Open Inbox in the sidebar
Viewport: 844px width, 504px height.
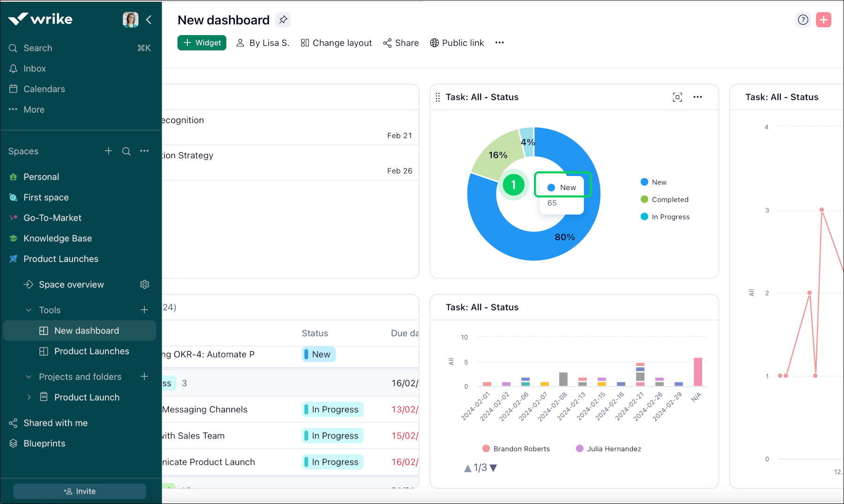(35, 69)
